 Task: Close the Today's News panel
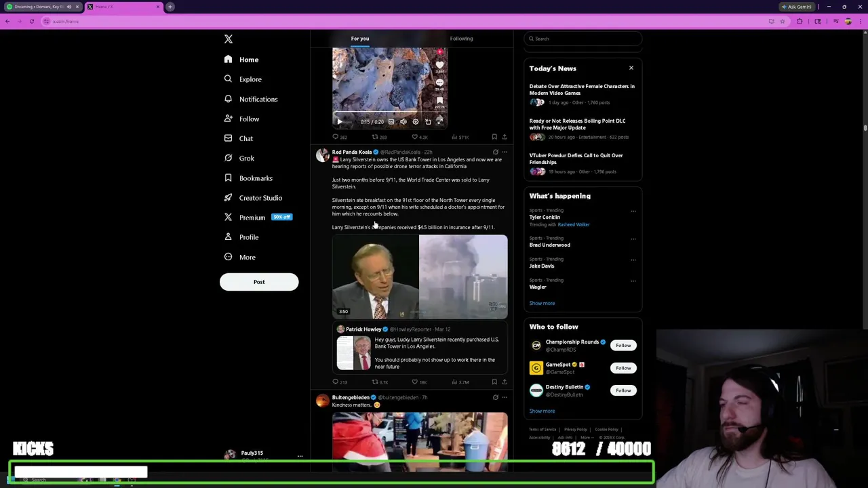(x=631, y=68)
